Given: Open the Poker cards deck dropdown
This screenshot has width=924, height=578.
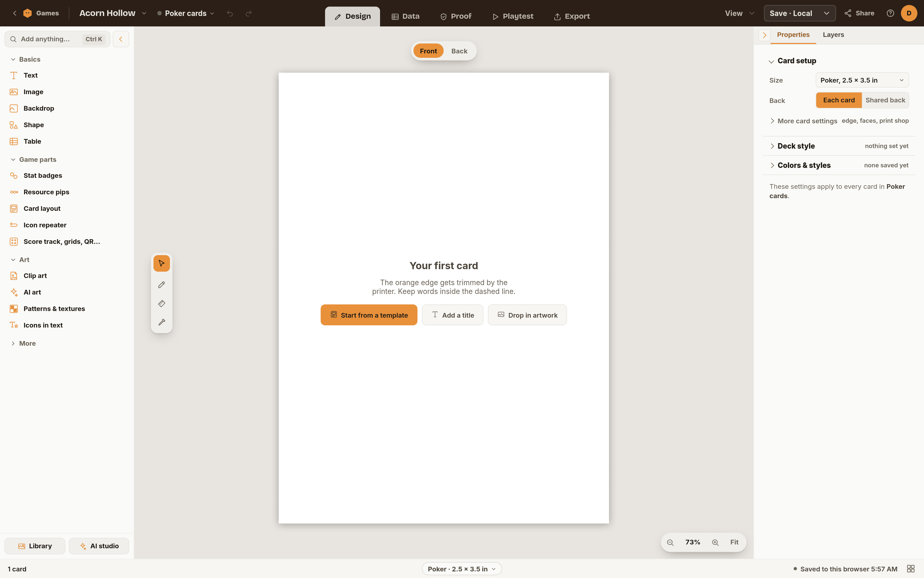Looking at the screenshot, I should [x=186, y=13].
